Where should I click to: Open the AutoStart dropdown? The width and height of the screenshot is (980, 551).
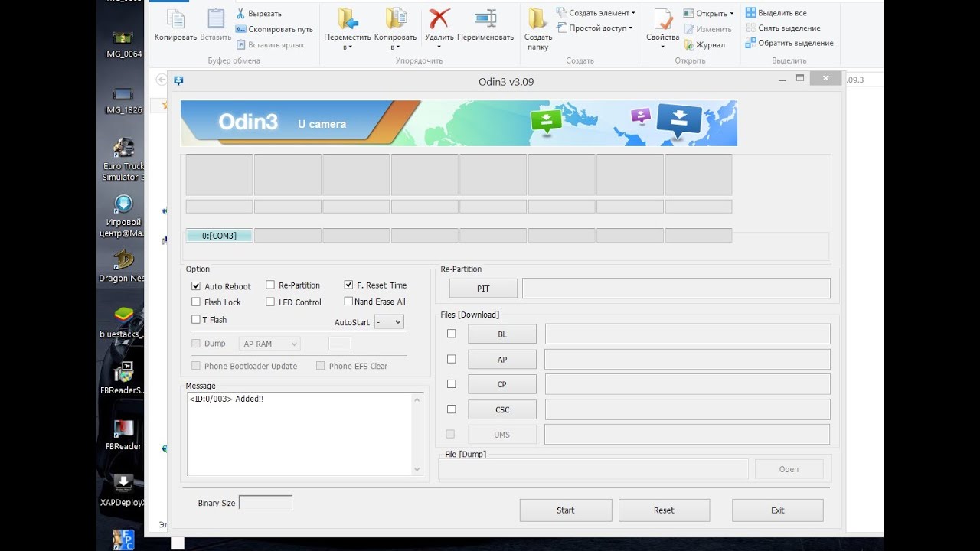tap(389, 322)
